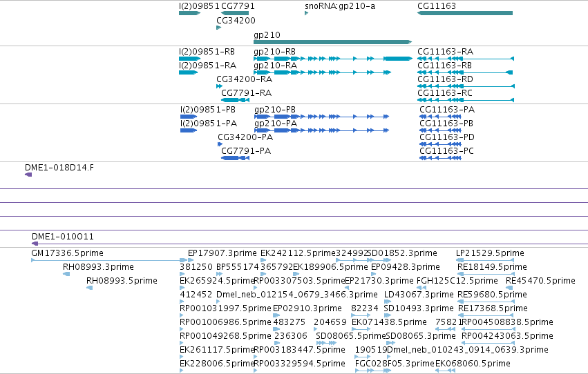This screenshot has width=588, height=374.
Task: Open the gp210-PB protein label
Action: pos(275,109)
